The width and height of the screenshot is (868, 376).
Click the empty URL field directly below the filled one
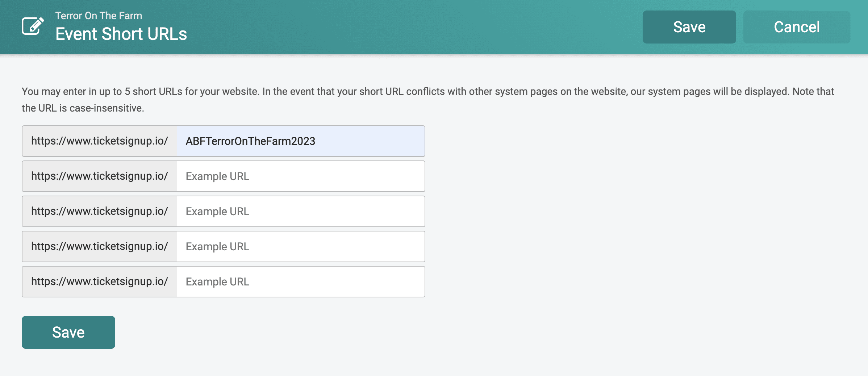pyautogui.click(x=300, y=176)
